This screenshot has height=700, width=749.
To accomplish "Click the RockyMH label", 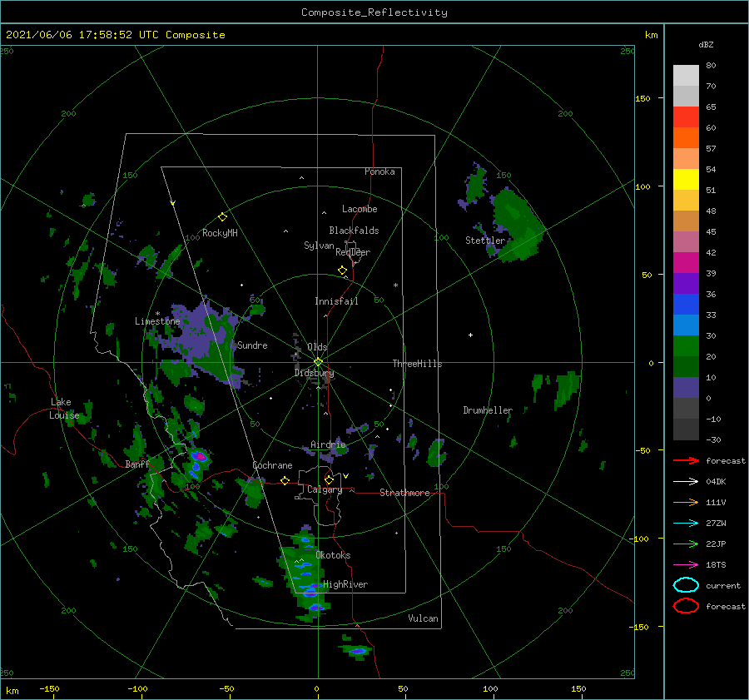I will [220, 233].
